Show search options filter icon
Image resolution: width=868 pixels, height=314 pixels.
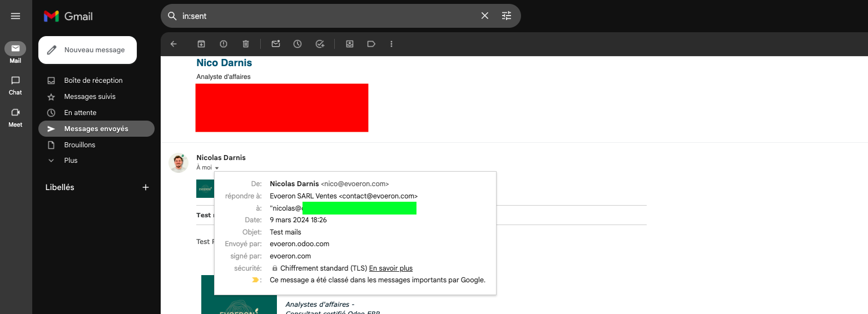[506, 16]
